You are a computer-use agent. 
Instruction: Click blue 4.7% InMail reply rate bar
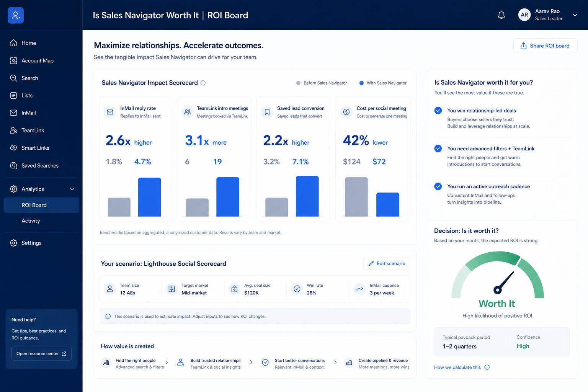point(149,197)
